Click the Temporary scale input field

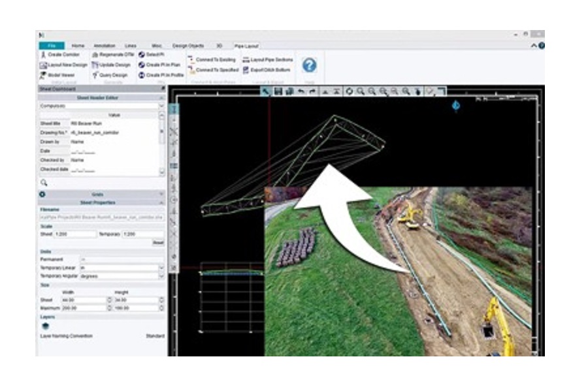pos(143,234)
